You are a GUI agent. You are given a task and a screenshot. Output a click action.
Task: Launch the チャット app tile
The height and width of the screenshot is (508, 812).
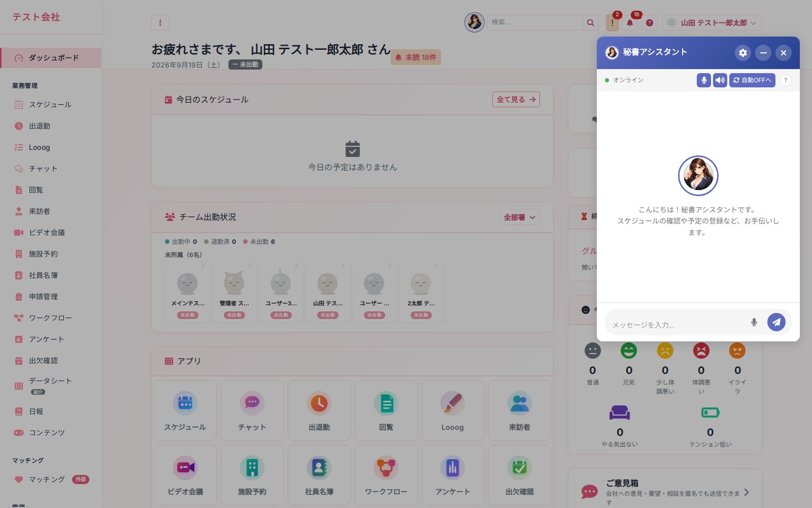click(x=252, y=410)
